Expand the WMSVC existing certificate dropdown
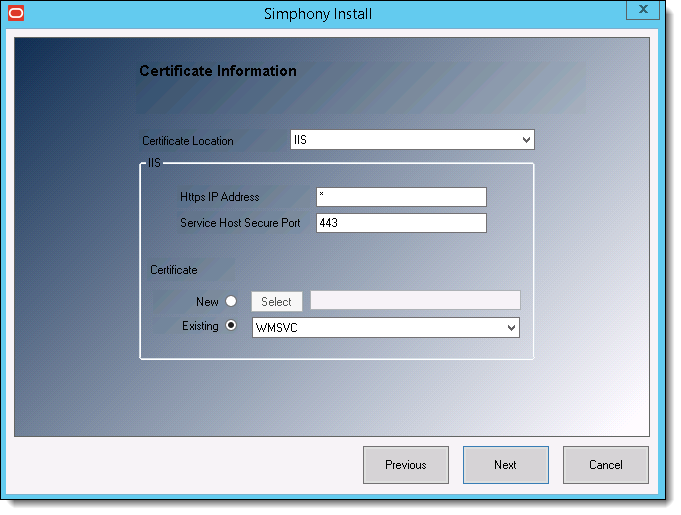Image resolution: width=681 pixels, height=515 pixels. [x=386, y=327]
